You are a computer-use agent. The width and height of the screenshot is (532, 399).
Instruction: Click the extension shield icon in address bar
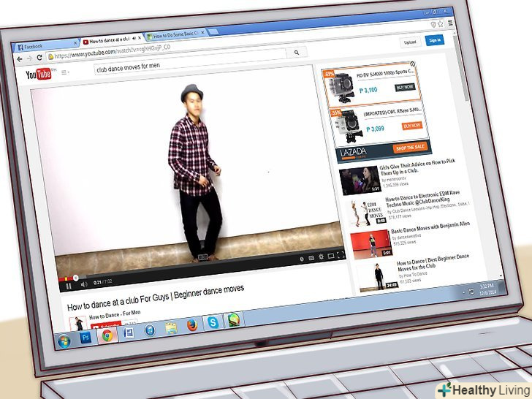click(x=433, y=24)
